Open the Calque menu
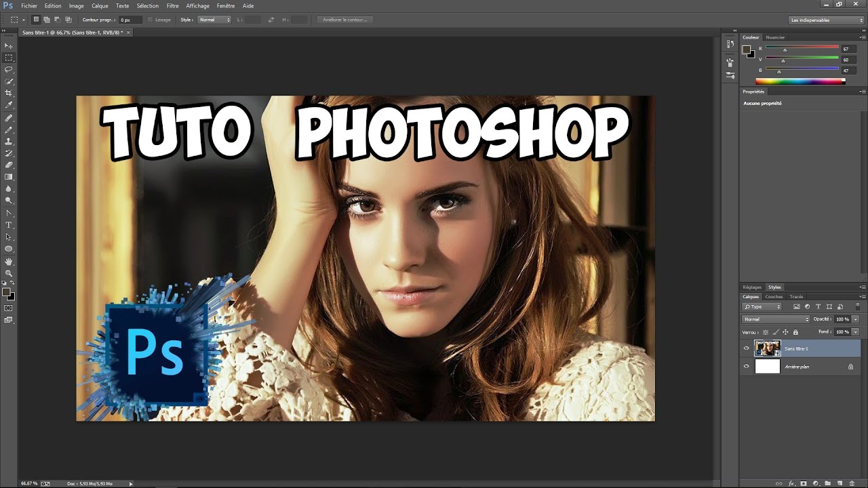The width and height of the screenshot is (868, 488). coord(100,5)
